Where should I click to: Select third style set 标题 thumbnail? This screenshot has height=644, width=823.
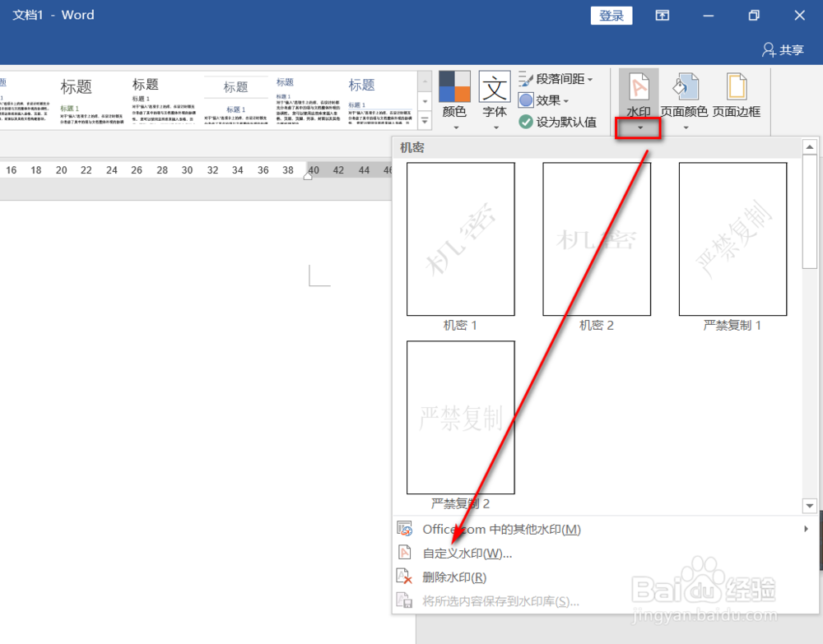point(164,100)
